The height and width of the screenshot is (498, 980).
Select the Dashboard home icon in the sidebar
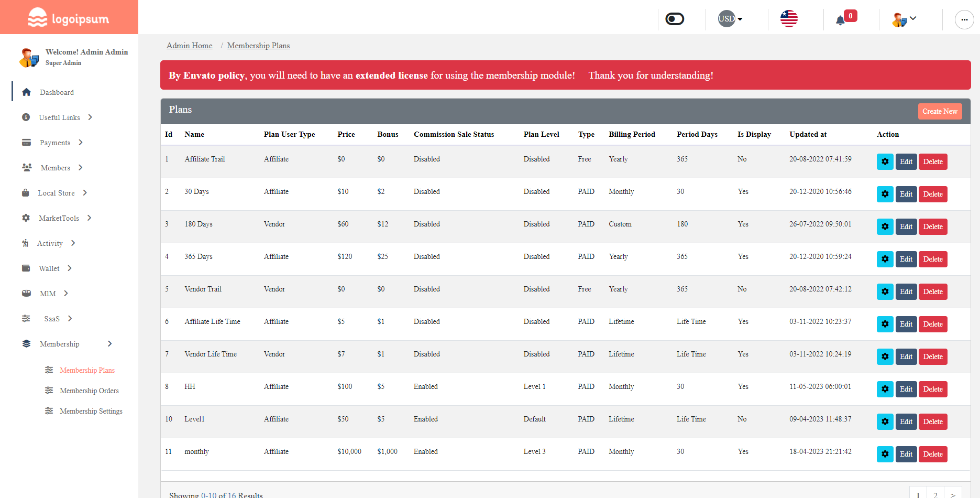(26, 92)
